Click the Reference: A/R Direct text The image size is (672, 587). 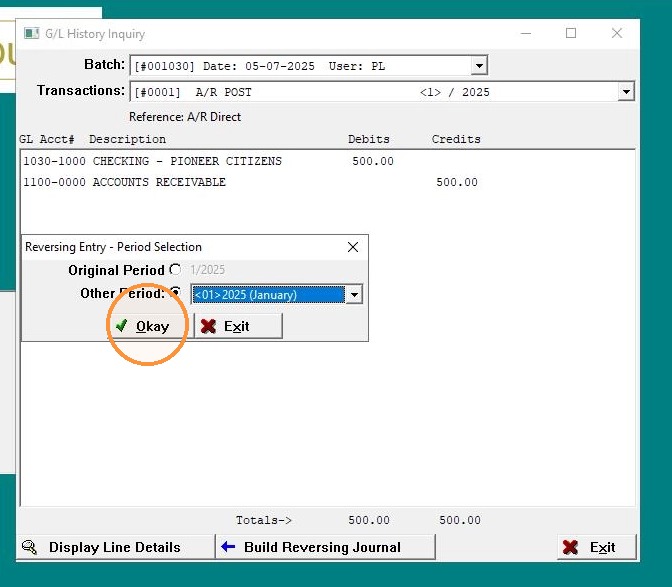point(185,117)
